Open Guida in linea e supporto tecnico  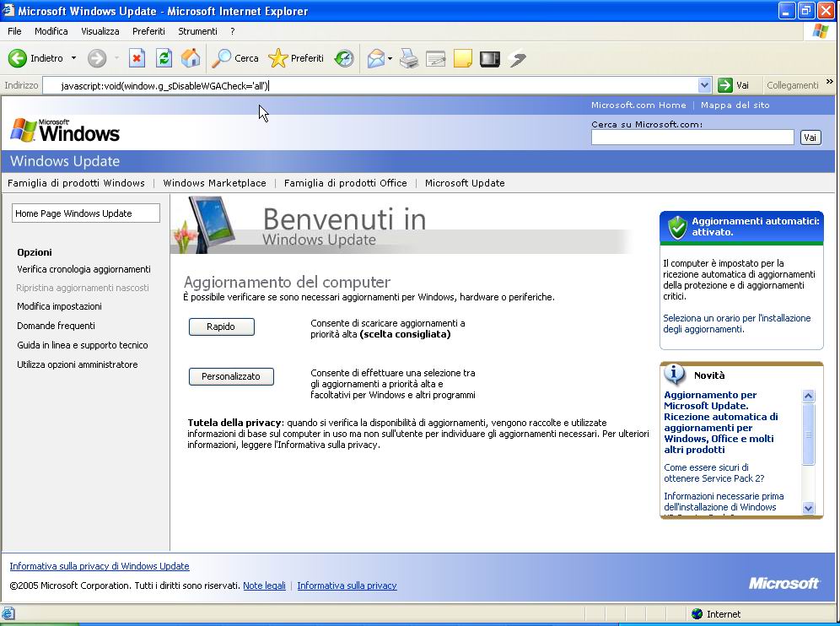[83, 345]
